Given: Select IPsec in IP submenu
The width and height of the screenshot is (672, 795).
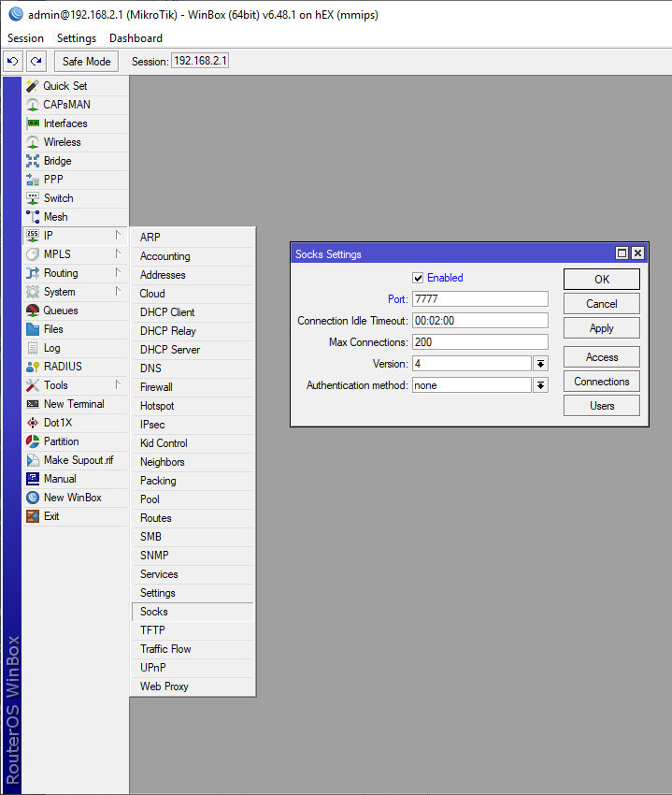Looking at the screenshot, I should click(193, 425).
